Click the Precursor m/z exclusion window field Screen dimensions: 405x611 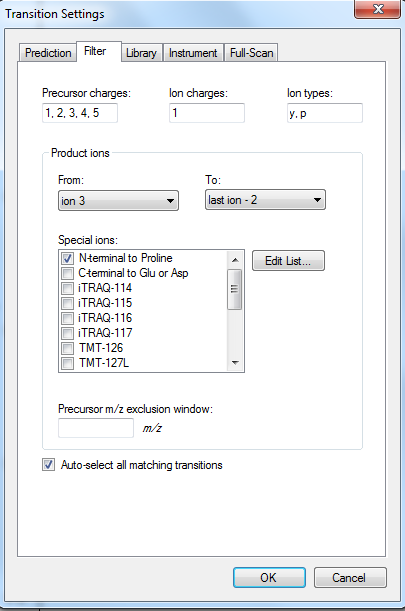[x=96, y=428]
